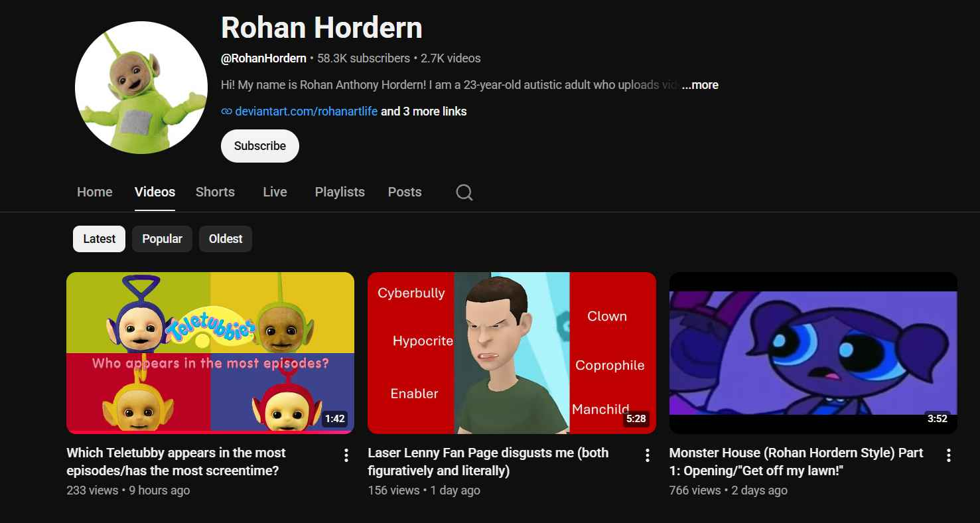Click the 5:28 duration badge
This screenshot has width=980, height=523.
[x=636, y=419]
